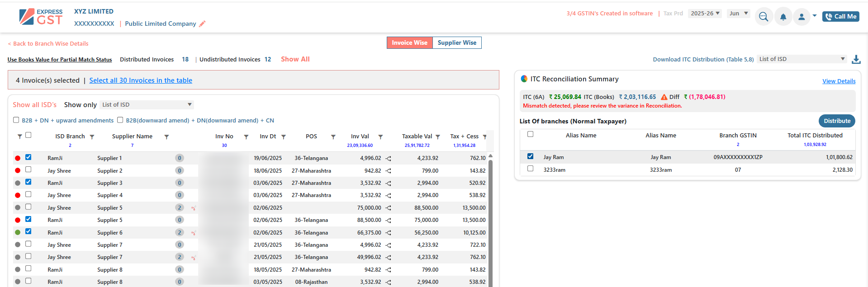Open the notifications bell icon
Image resolution: width=868 pixels, height=287 pixels.
(783, 17)
